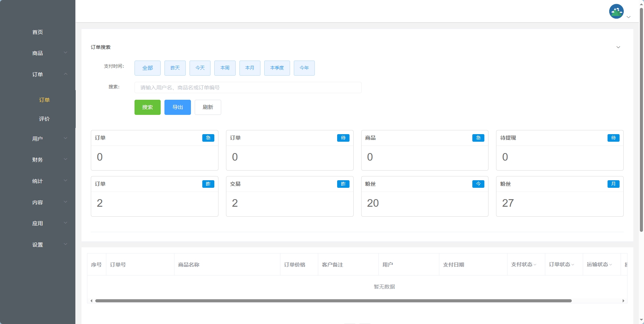Viewport: 644px width, 324px height.
Task: Select the 订单 submenu item
Action: click(44, 100)
